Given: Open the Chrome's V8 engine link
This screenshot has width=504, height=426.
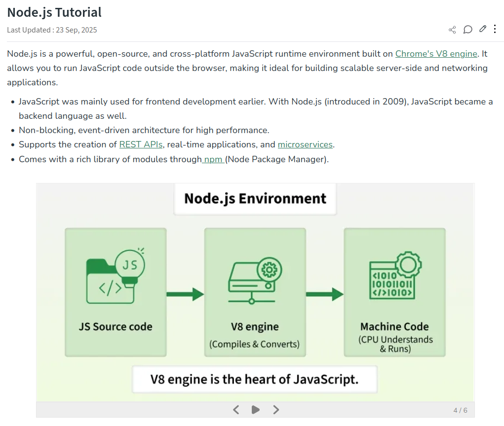Looking at the screenshot, I should (436, 54).
